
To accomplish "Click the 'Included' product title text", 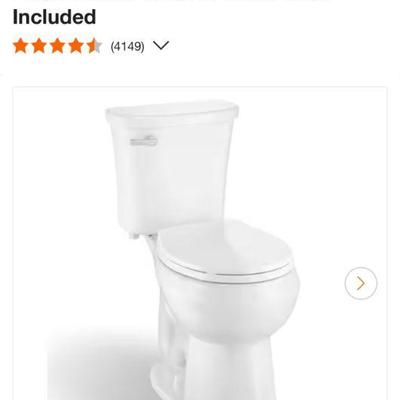I will [x=54, y=17].
